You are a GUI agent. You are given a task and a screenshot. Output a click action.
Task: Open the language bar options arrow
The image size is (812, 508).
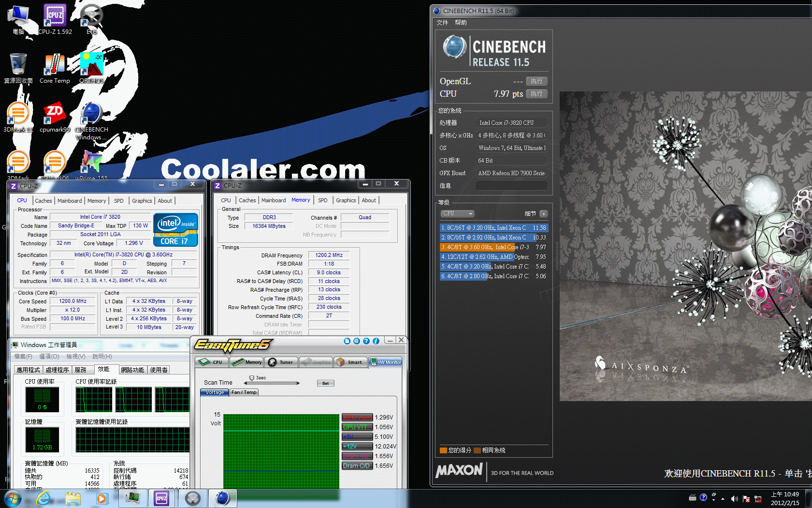(713, 500)
